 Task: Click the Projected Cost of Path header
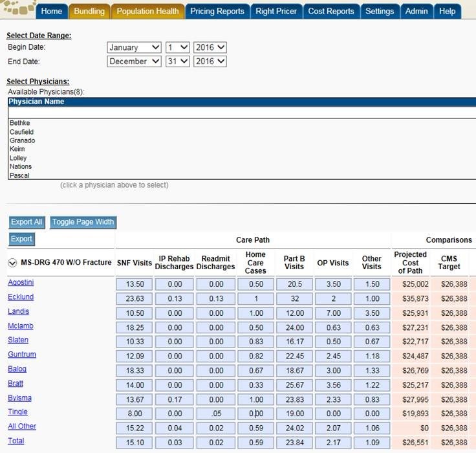pyautogui.click(x=410, y=263)
